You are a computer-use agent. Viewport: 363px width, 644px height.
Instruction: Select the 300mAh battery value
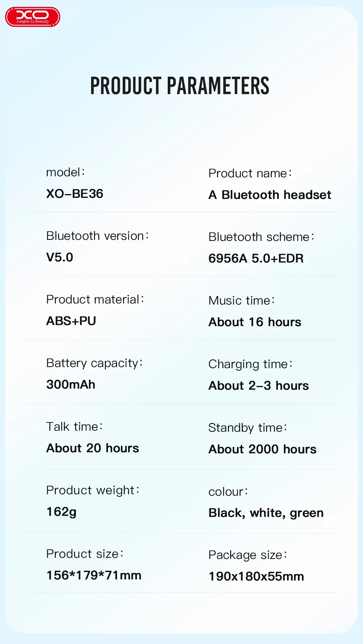pos(71,385)
